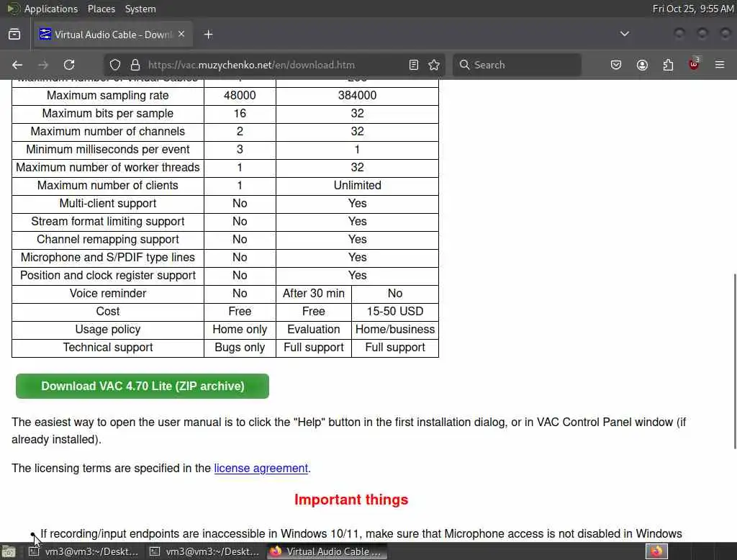Click 'Maximum number of channels' row label
Viewport: 737px width, 560px height.
(108, 131)
